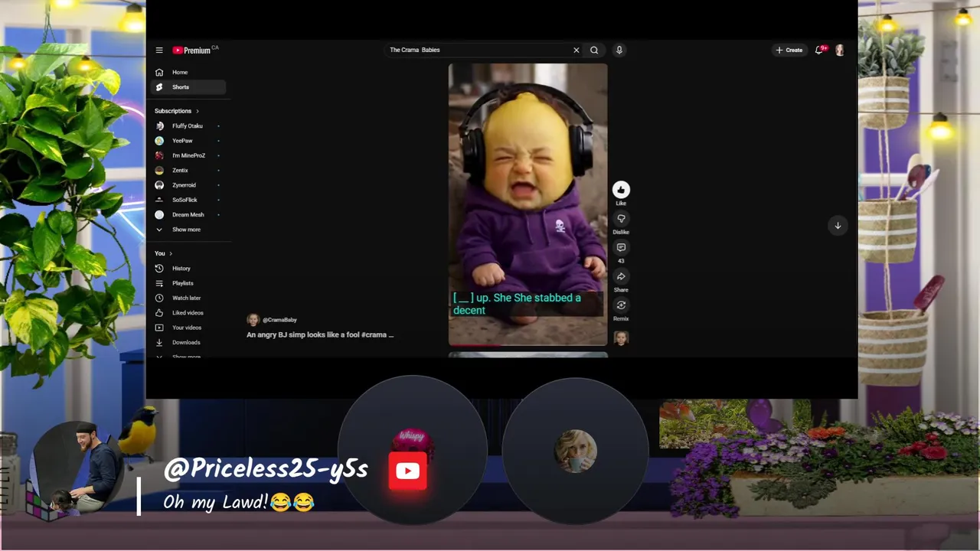
Task: Click the red YouTube play logo in overlay
Action: [x=407, y=471]
